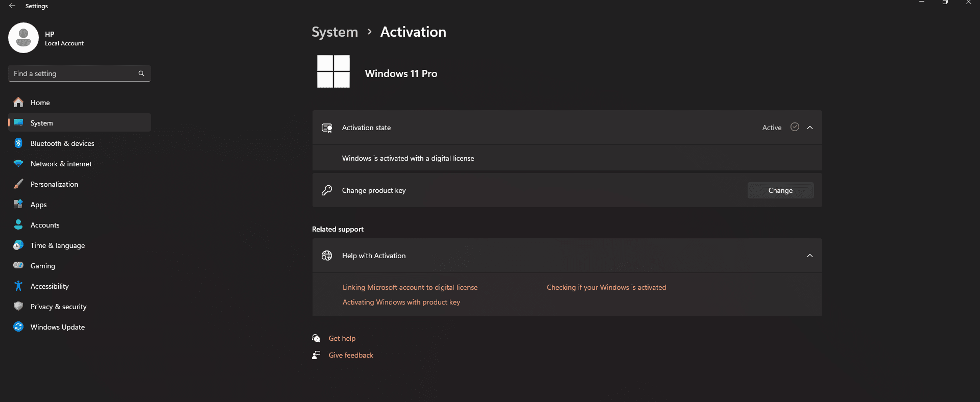
Task: Click the Time & language globe clock icon
Action: click(x=18, y=245)
